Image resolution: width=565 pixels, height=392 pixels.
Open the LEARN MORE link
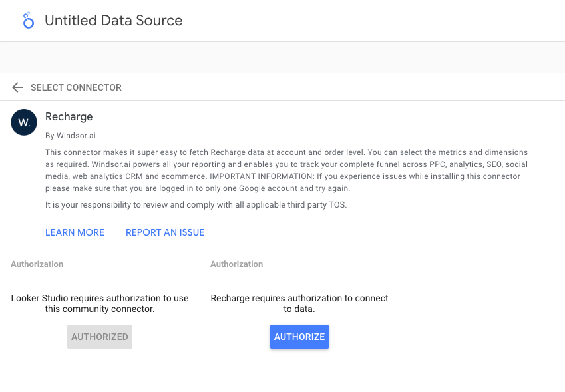[x=75, y=232]
